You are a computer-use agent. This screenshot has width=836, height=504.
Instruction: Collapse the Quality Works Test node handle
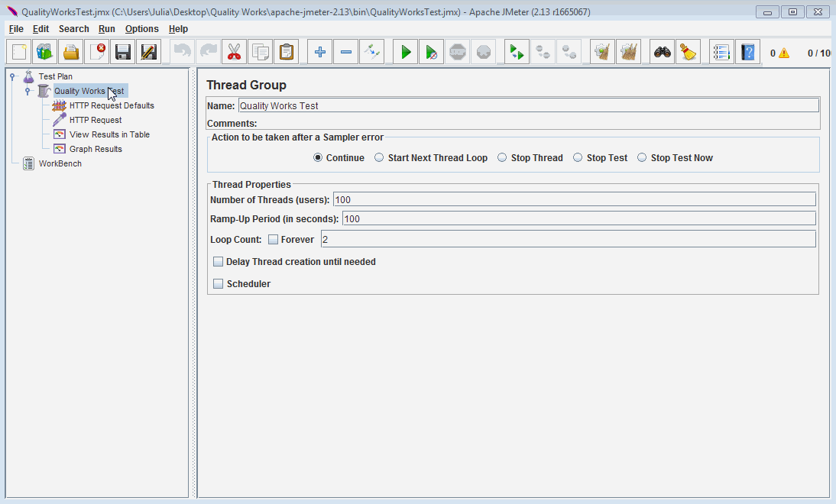pos(28,91)
